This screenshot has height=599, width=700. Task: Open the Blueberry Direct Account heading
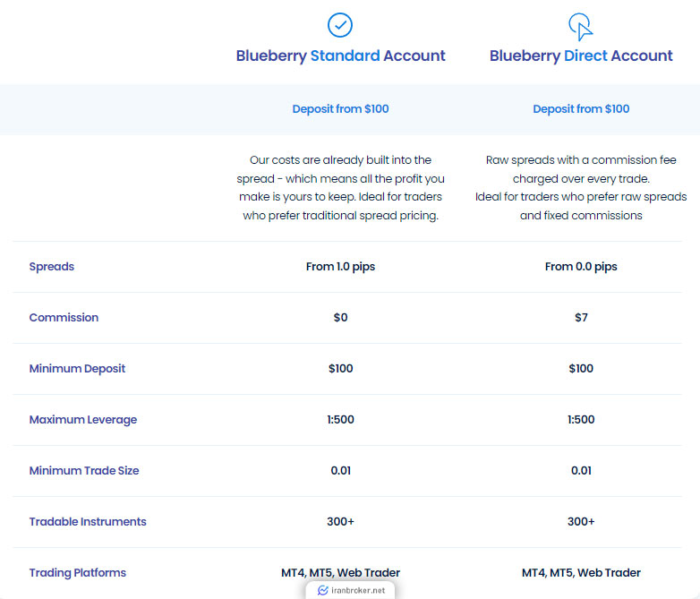coord(581,56)
